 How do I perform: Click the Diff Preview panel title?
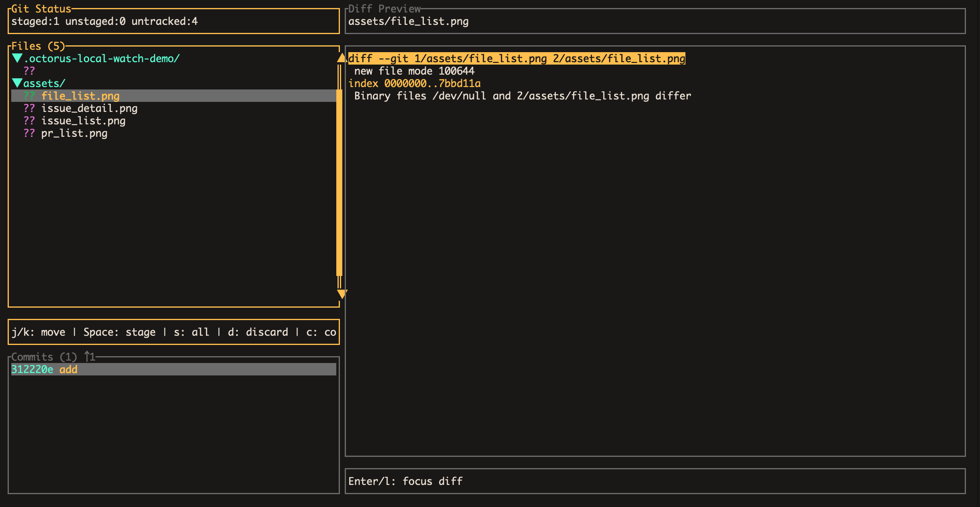[384, 9]
